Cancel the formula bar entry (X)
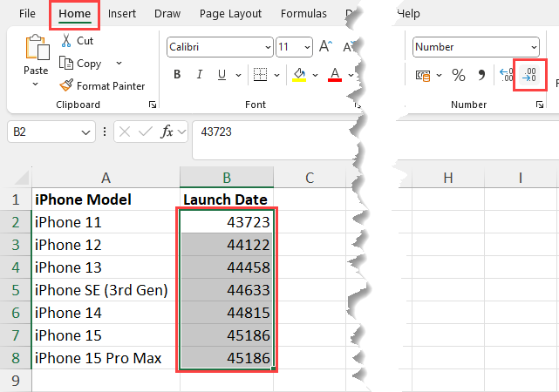559x392 pixels. [125, 132]
